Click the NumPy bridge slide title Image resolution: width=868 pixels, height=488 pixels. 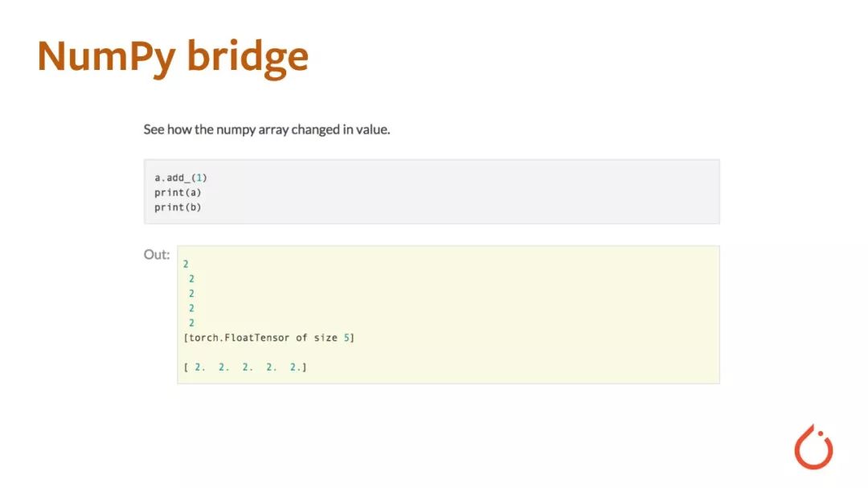173,57
